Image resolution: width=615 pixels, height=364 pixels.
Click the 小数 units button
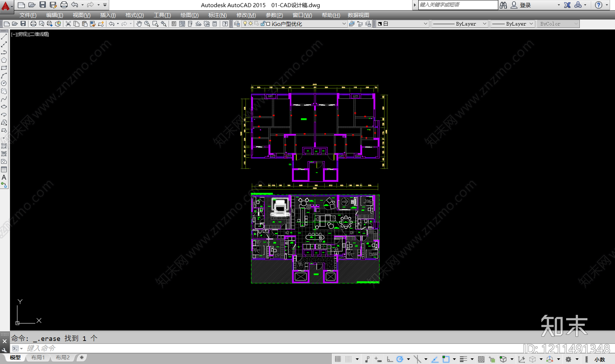click(x=600, y=359)
